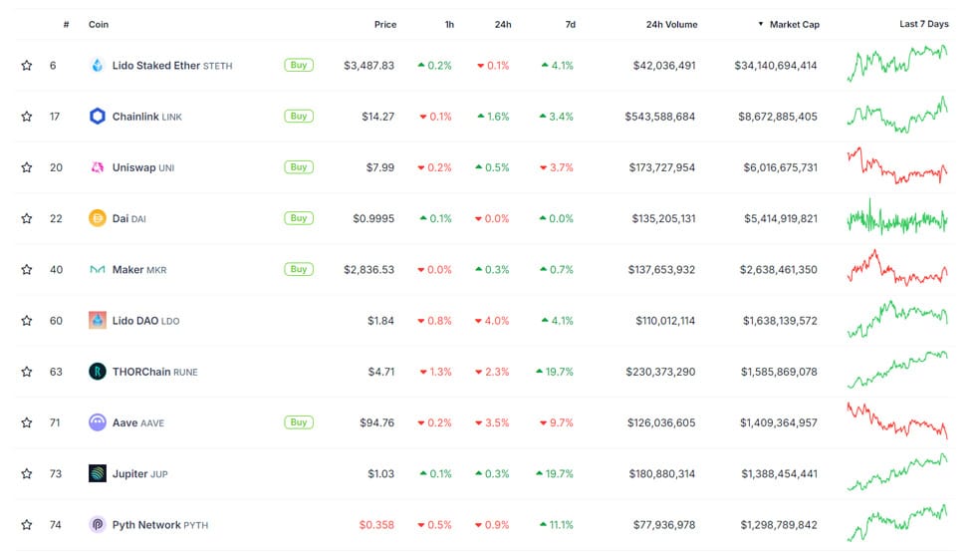Image resolution: width=980 pixels, height=552 pixels.
Task: Add Dai to watchlist star
Action: (26, 219)
